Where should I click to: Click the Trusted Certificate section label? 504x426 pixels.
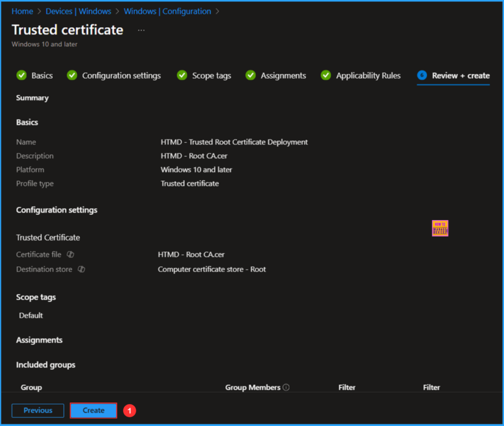click(48, 237)
